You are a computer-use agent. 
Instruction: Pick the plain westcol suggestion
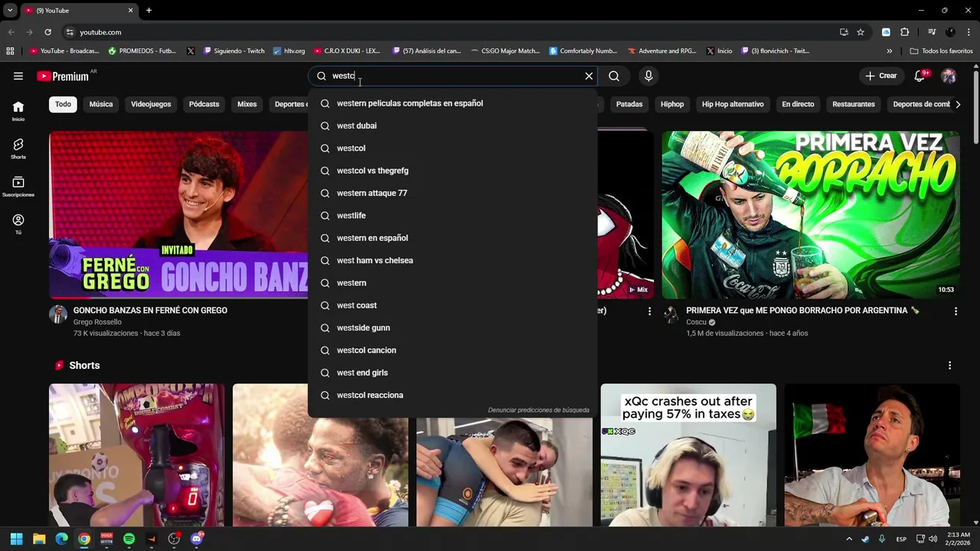point(452,148)
